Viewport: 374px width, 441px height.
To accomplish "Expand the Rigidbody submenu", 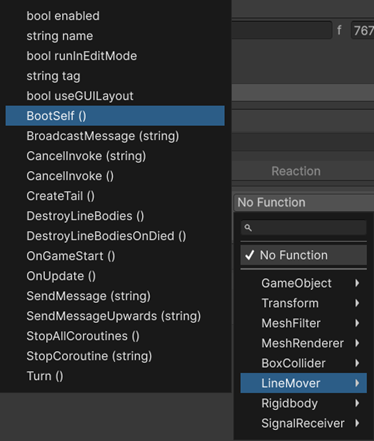I will 304,403.
